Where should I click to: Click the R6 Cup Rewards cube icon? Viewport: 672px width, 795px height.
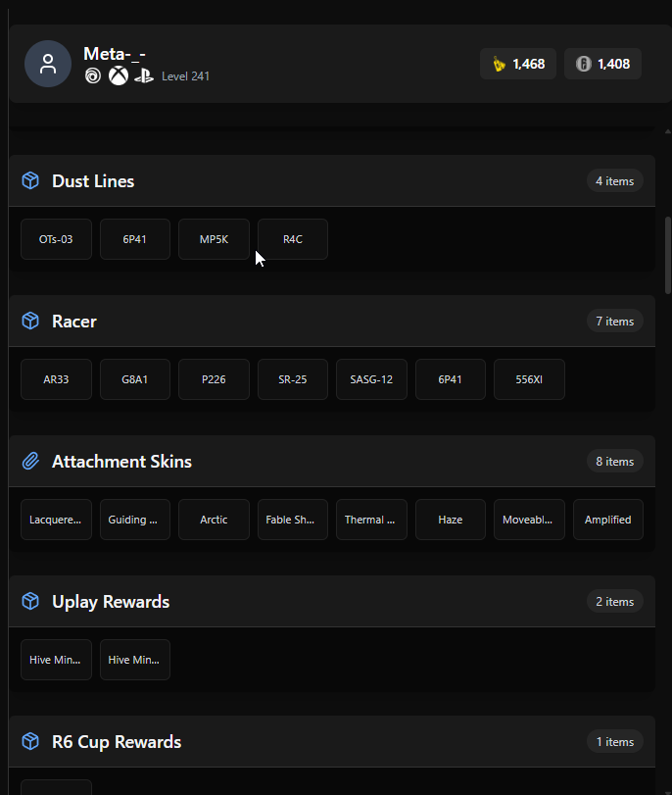point(30,742)
